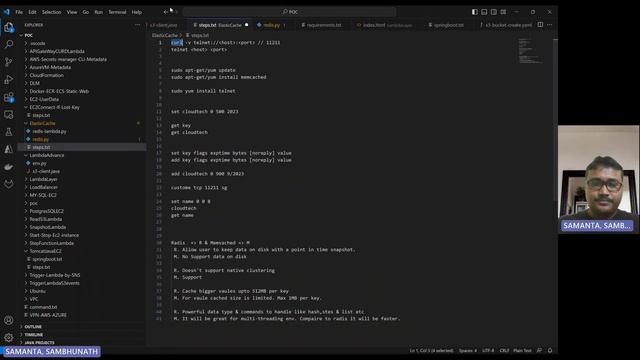
Task: Open the Source Control view
Action: (x=9, y=62)
